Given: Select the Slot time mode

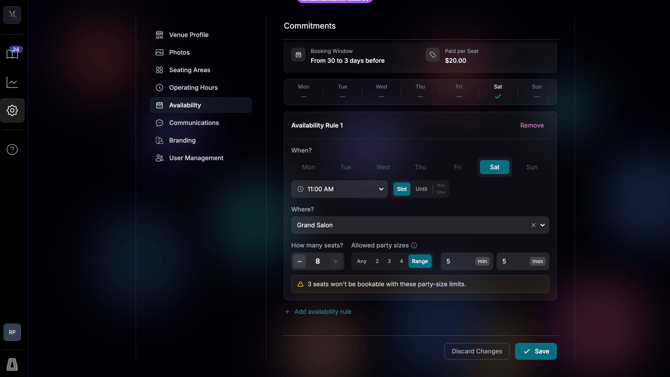Looking at the screenshot, I should [402, 189].
